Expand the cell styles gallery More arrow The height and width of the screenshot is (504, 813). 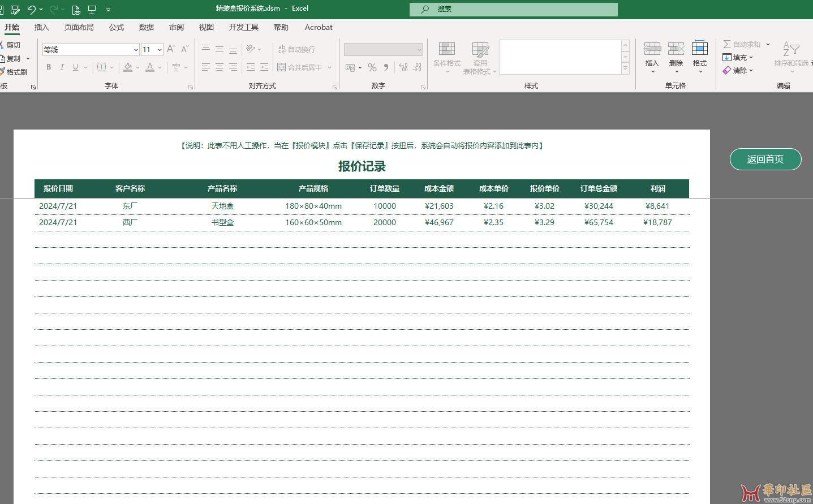[x=625, y=68]
